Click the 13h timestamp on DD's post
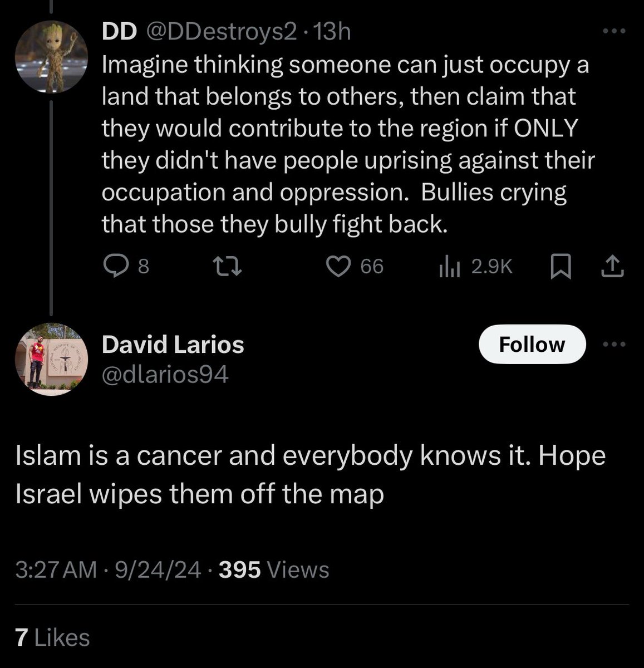644x668 pixels. (332, 33)
